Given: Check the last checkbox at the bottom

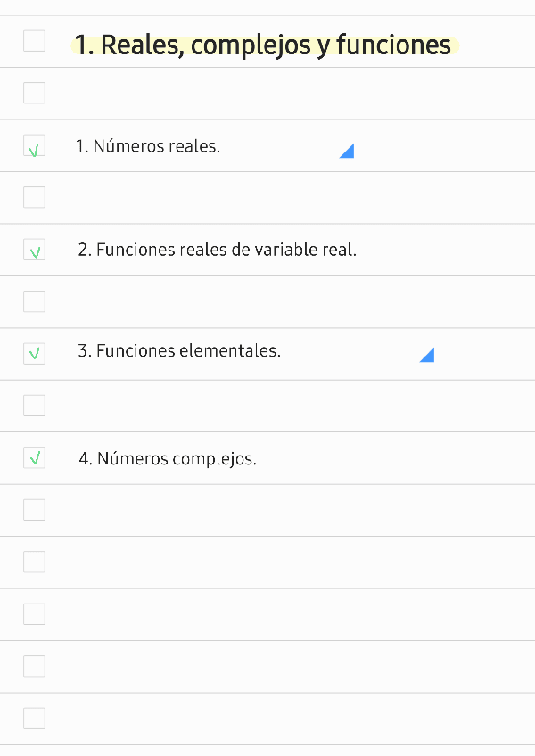Looking at the screenshot, I should (34, 718).
